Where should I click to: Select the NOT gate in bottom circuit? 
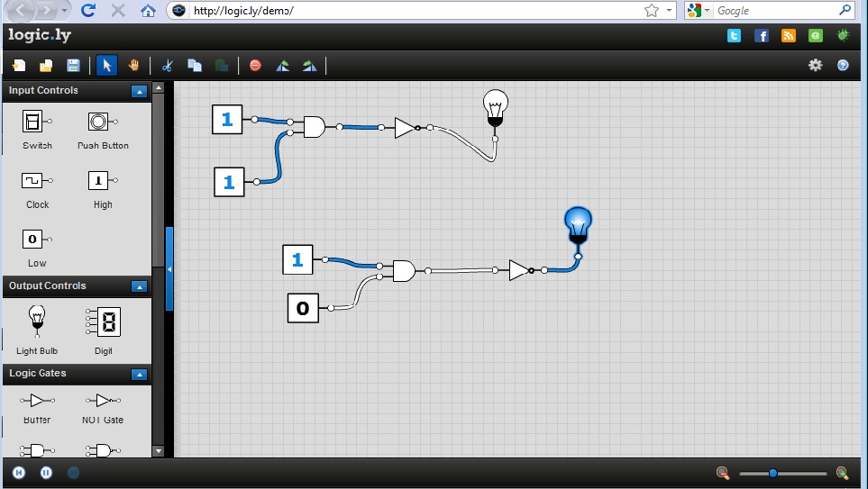(x=520, y=270)
